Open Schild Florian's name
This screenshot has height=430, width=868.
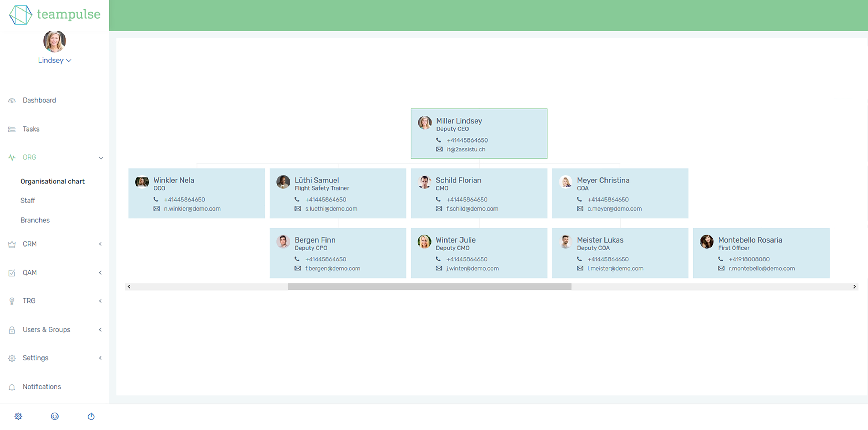[x=459, y=180]
